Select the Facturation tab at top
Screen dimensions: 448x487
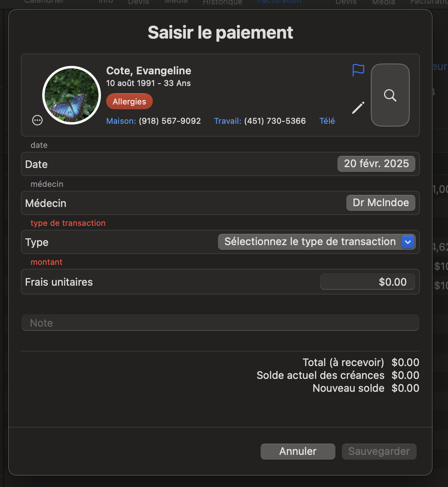tap(279, 2)
